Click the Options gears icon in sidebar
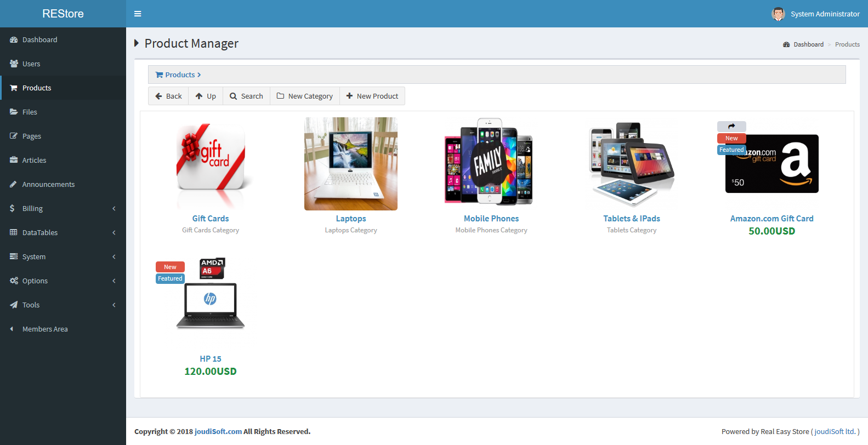Image resolution: width=868 pixels, height=445 pixels. pyautogui.click(x=14, y=281)
